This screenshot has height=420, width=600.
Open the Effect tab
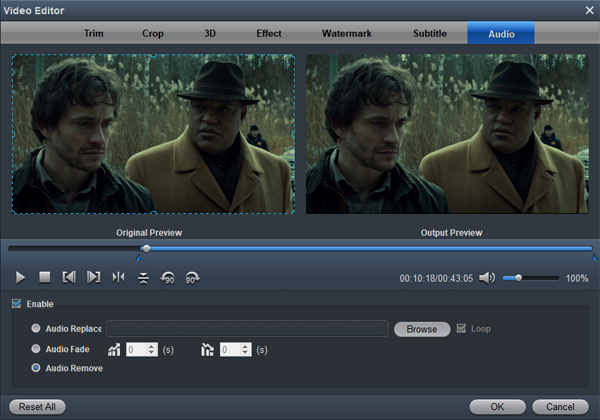(x=269, y=33)
